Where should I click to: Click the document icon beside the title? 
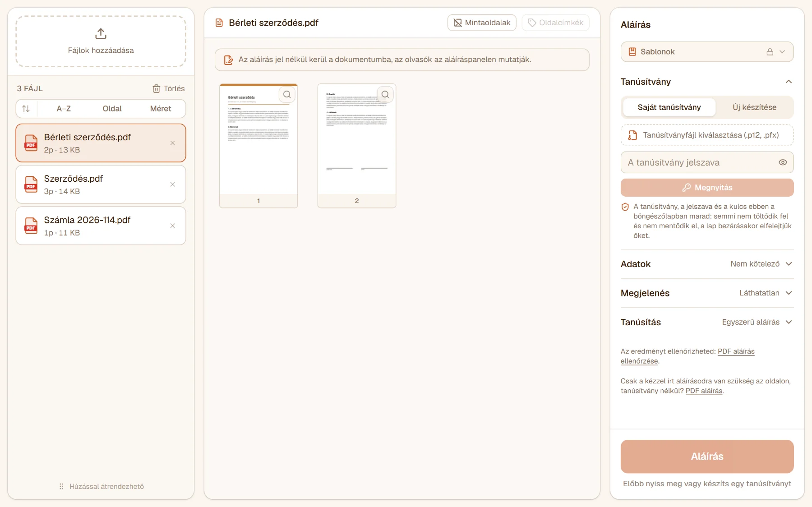(219, 23)
